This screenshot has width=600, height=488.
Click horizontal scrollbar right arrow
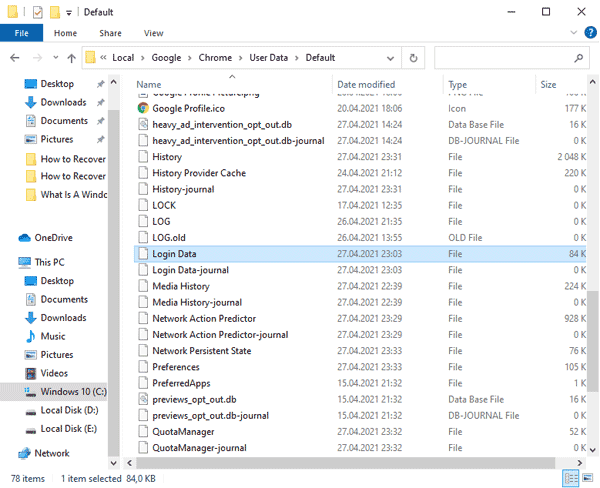point(580,463)
